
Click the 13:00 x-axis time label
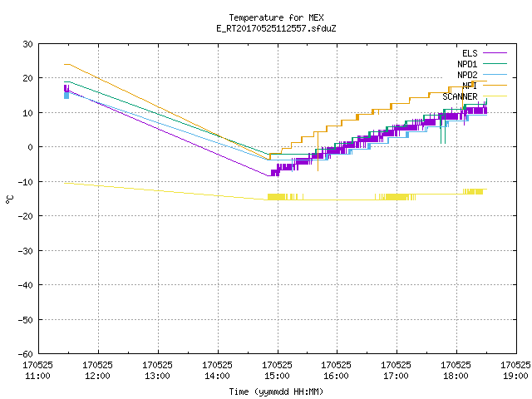(x=157, y=376)
